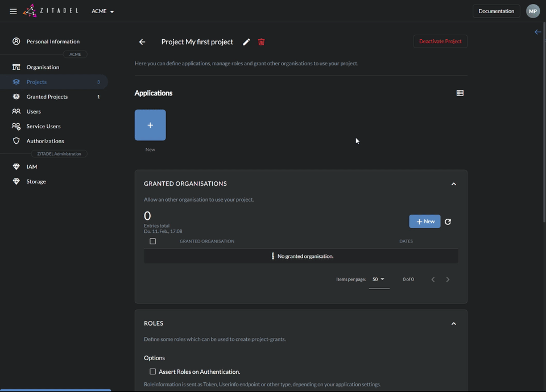Edit project name with pencil icon
Viewport: 546px width, 392px height.
246,42
